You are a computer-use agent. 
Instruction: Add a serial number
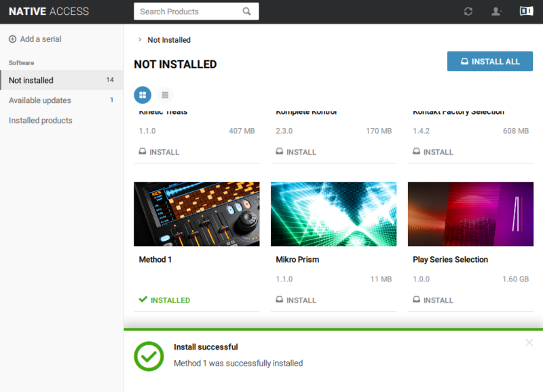pyautogui.click(x=35, y=39)
